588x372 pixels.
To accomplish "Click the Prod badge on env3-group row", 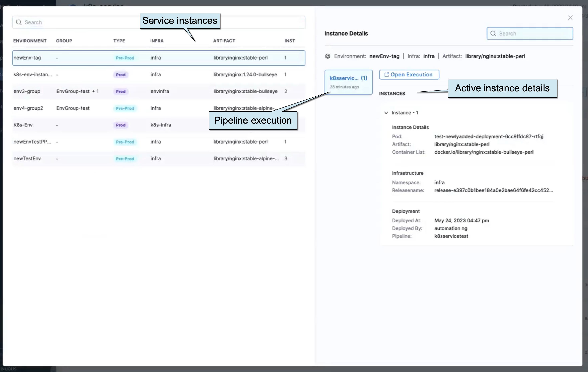I will coord(120,91).
